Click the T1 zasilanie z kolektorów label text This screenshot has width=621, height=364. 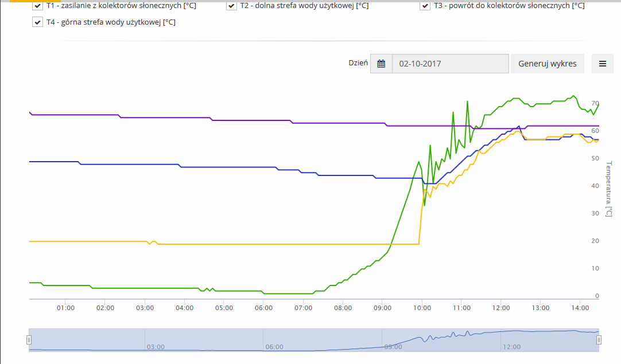pyautogui.click(x=121, y=6)
